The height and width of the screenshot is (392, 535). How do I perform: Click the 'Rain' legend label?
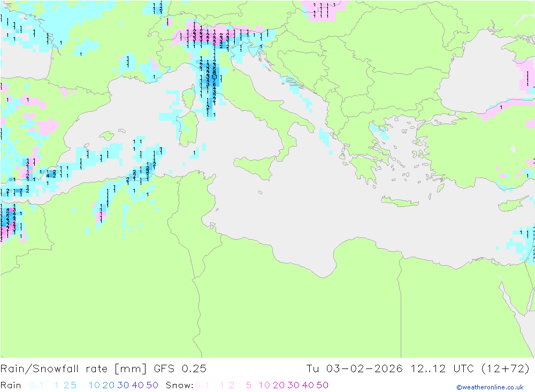click(x=11, y=385)
